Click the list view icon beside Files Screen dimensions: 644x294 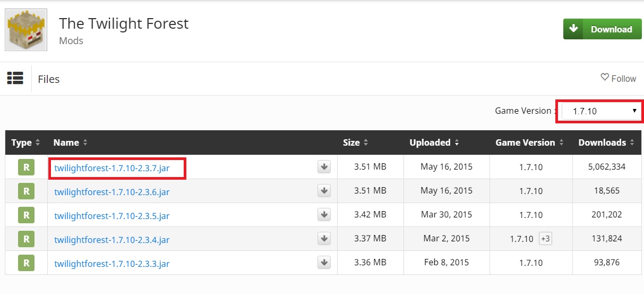click(15, 78)
